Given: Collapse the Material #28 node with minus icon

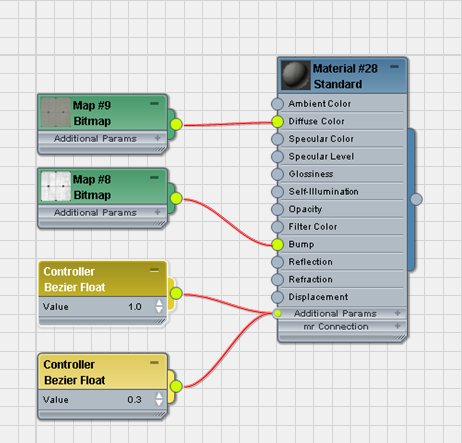Looking at the screenshot, I should click(x=394, y=67).
